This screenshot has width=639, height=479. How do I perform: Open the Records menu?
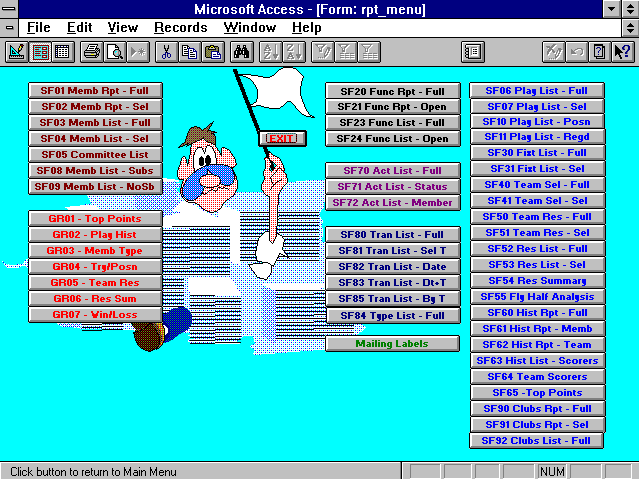click(x=180, y=28)
